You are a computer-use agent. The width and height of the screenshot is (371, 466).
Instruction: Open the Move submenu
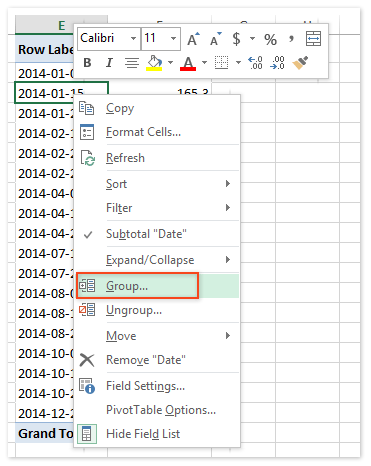(157, 336)
